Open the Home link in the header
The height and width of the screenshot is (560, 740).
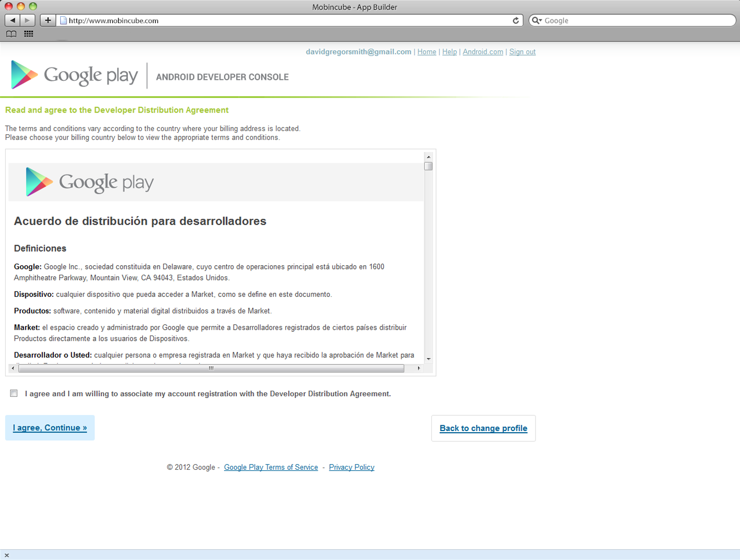pyautogui.click(x=427, y=52)
